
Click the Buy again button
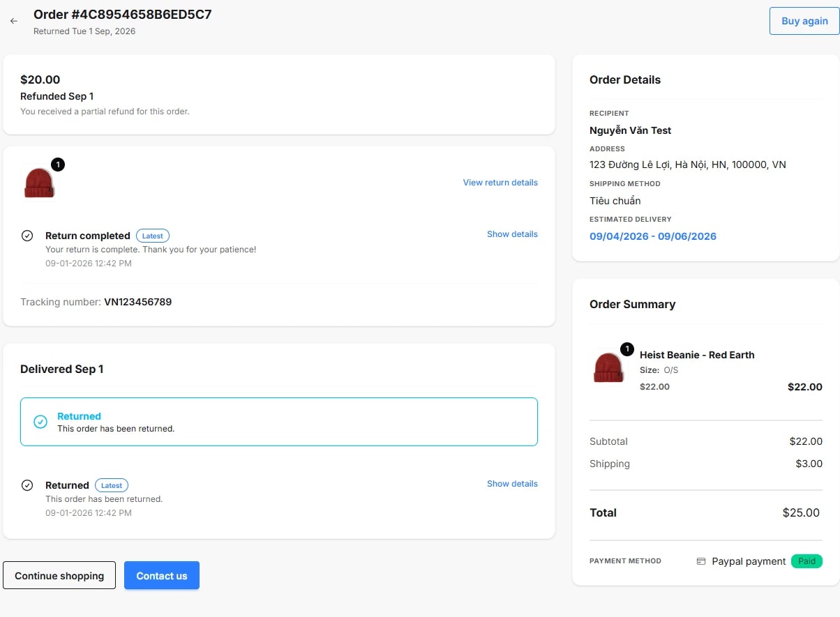[804, 21]
